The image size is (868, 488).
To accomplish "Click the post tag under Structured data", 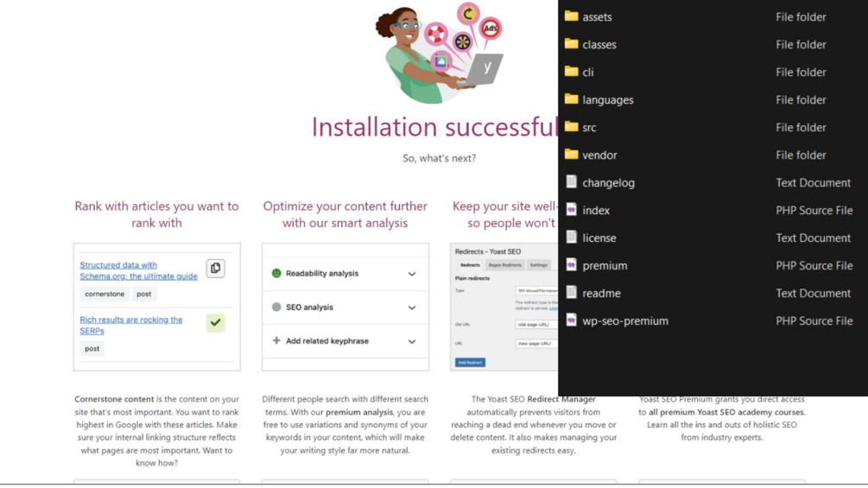I will [x=144, y=294].
